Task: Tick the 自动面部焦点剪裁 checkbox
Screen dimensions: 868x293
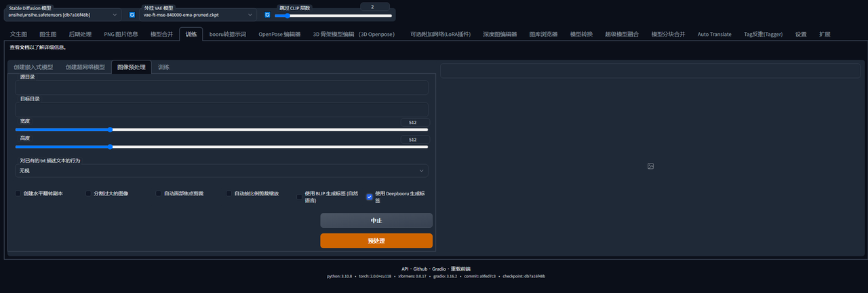Action: pos(159,193)
